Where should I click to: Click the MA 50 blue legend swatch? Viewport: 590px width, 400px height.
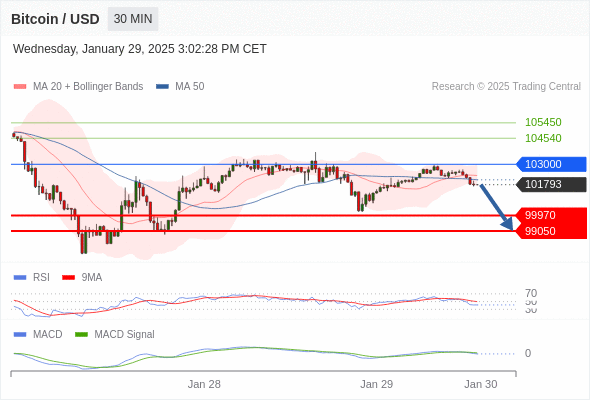click(x=162, y=87)
